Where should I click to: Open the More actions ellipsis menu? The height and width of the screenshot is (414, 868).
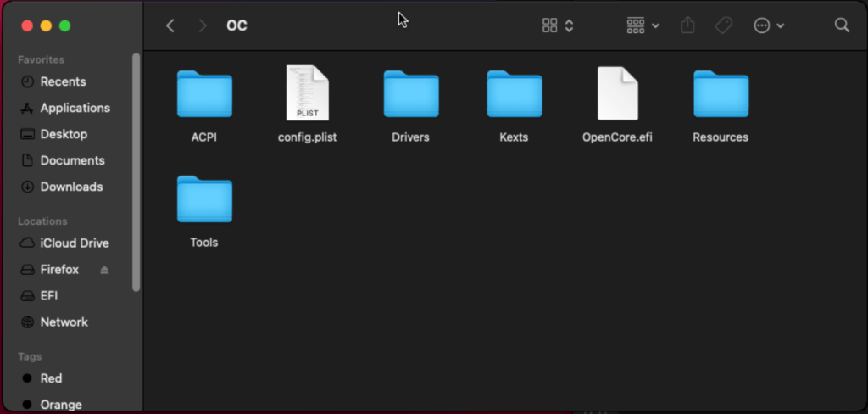click(x=769, y=25)
